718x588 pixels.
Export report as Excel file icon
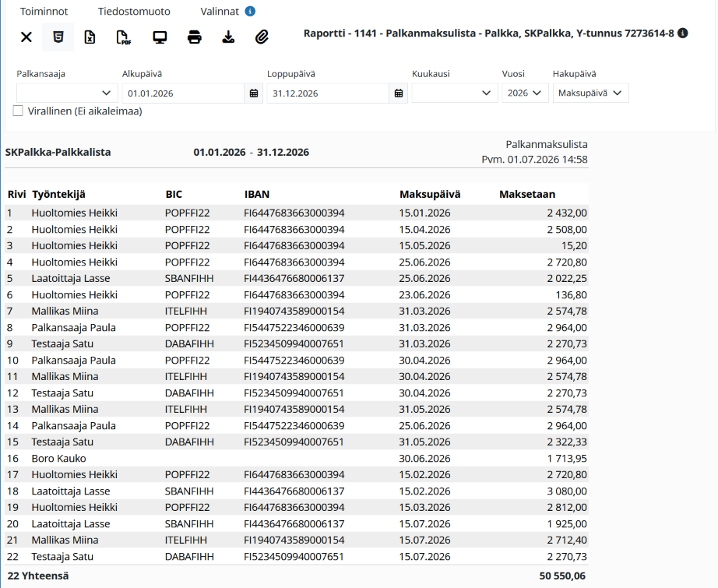90,37
